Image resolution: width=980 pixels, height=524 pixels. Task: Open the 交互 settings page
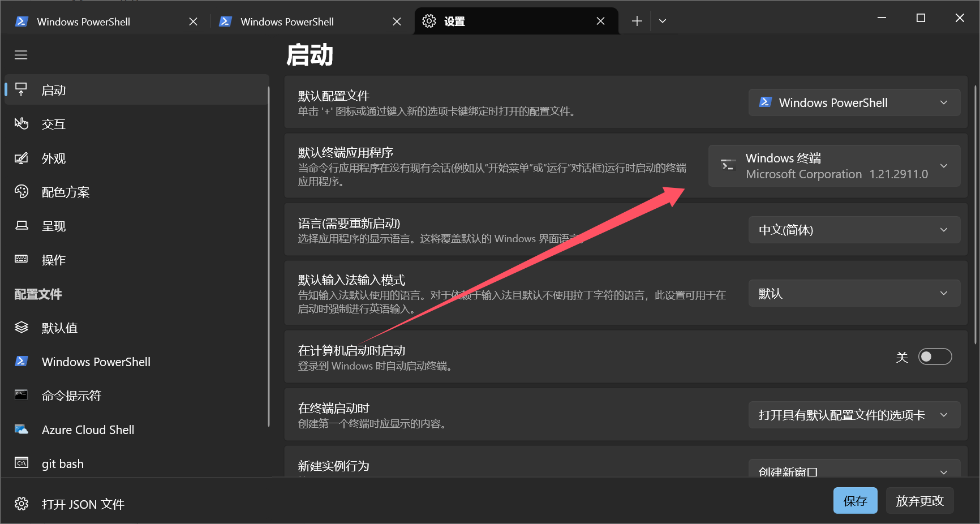[x=53, y=124]
